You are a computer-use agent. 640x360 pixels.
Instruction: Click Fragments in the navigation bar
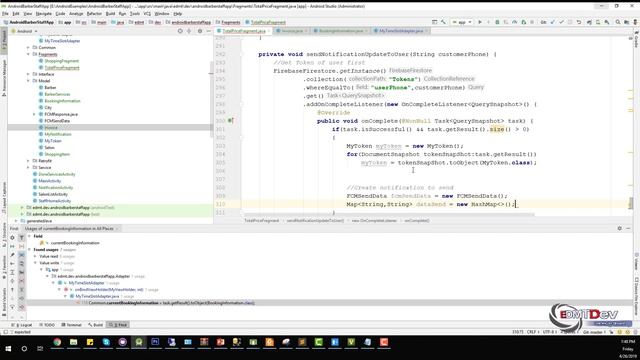click(231, 22)
